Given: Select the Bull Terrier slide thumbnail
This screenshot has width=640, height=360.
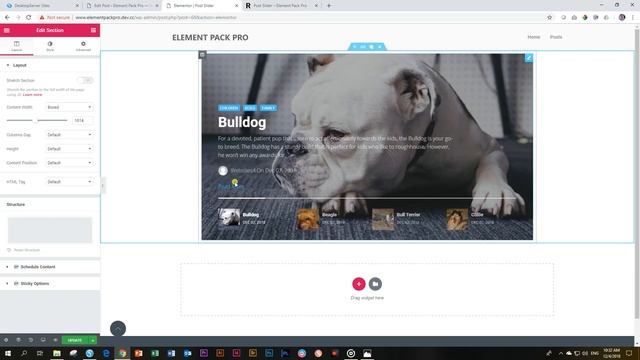Looking at the screenshot, I should 383,219.
